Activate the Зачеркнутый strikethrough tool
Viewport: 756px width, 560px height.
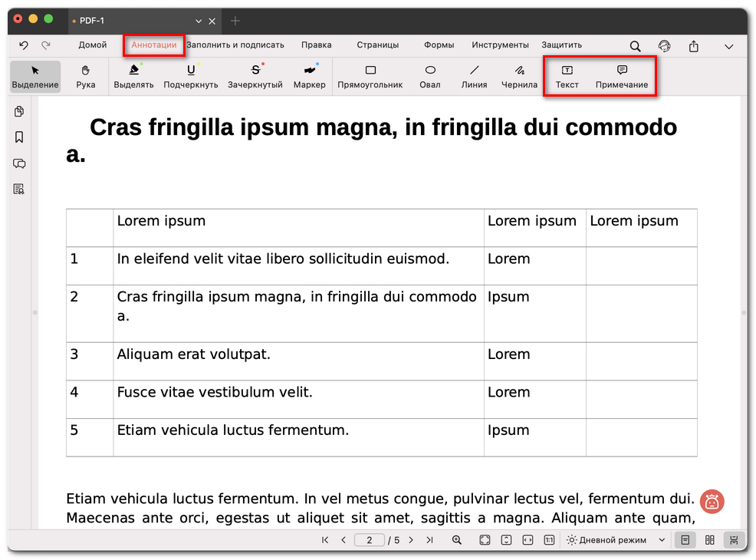[x=255, y=76]
